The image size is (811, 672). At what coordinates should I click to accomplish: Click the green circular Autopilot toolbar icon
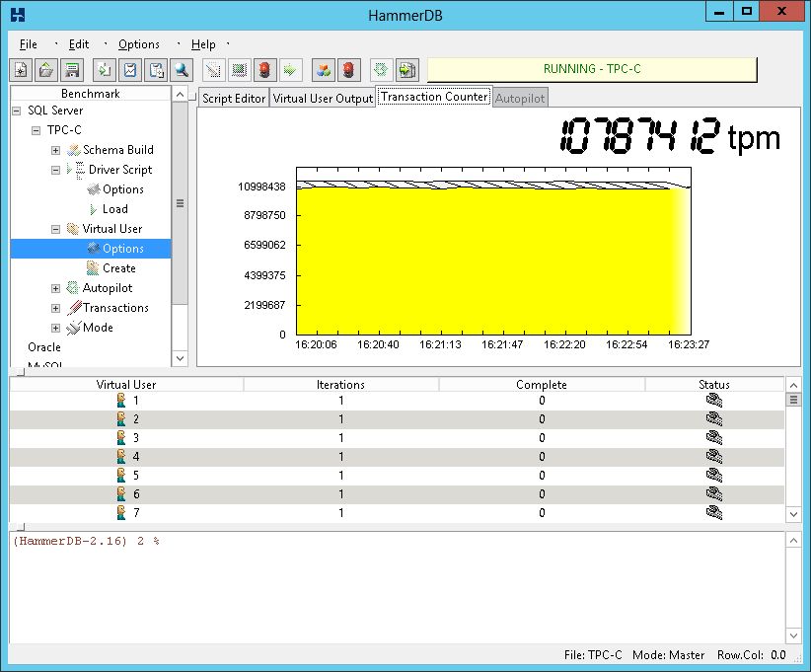point(381,70)
